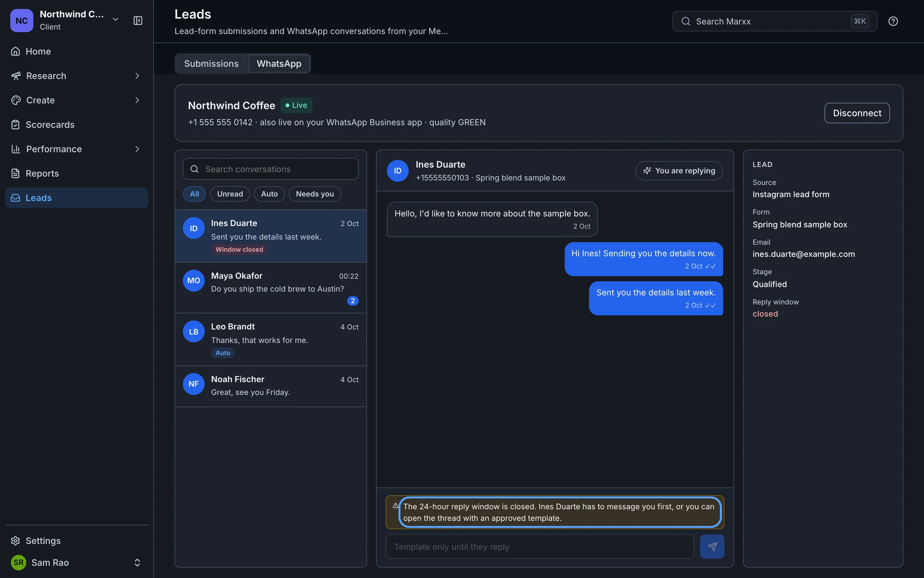The height and width of the screenshot is (578, 924).
Task: Disconnect the Northwind Coffee WhatsApp number
Action: [857, 113]
